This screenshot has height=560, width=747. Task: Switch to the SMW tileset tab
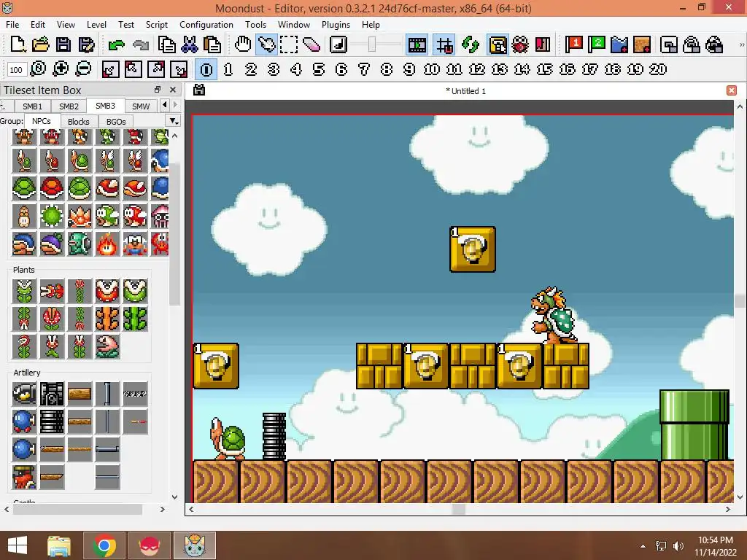[x=141, y=106]
